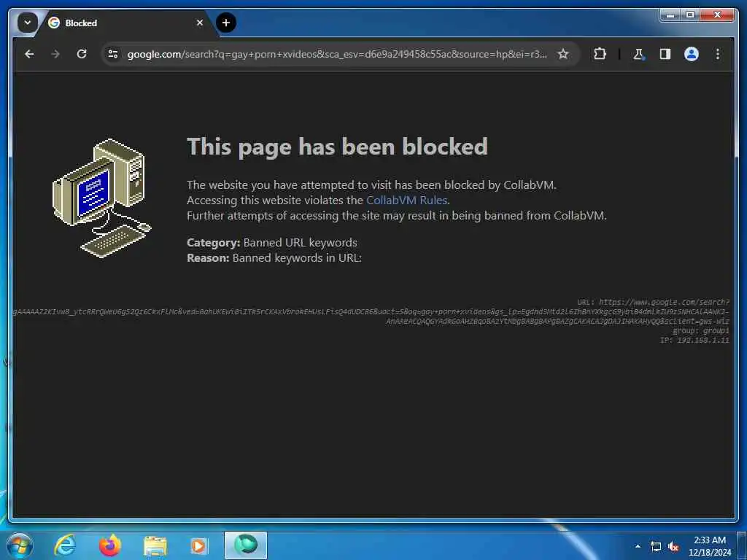Click the CollabVM computer illustration
The width and height of the screenshot is (747, 560).
coord(102,198)
